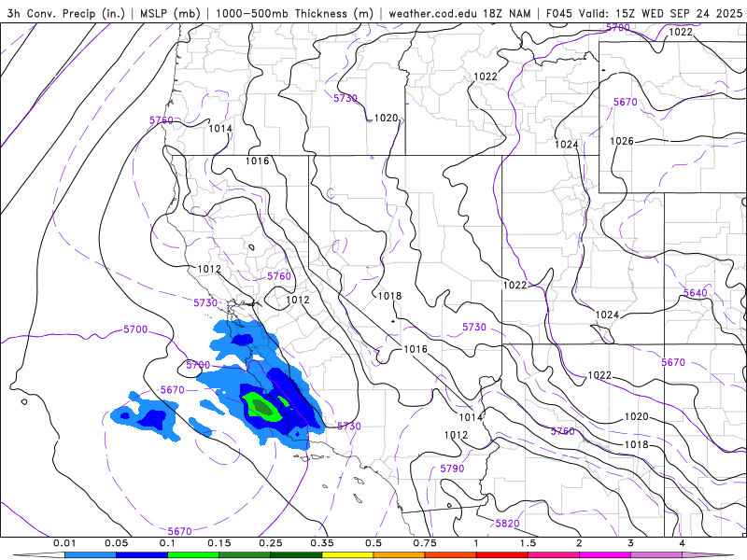
Task: Click the dark green precipitation core on the map
Action: pyautogui.click(x=262, y=407)
